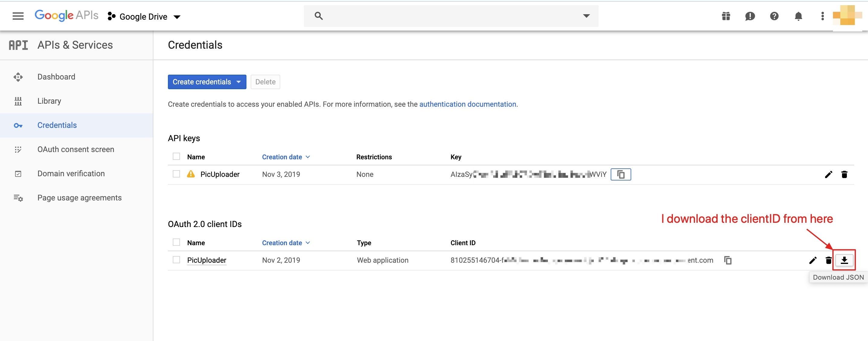Click the warning icon beside PicUploader API key

[x=190, y=174]
